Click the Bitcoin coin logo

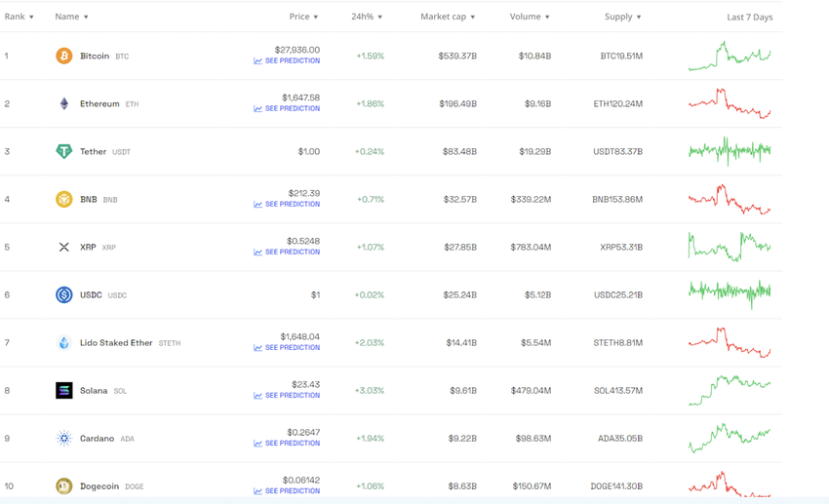64,56
